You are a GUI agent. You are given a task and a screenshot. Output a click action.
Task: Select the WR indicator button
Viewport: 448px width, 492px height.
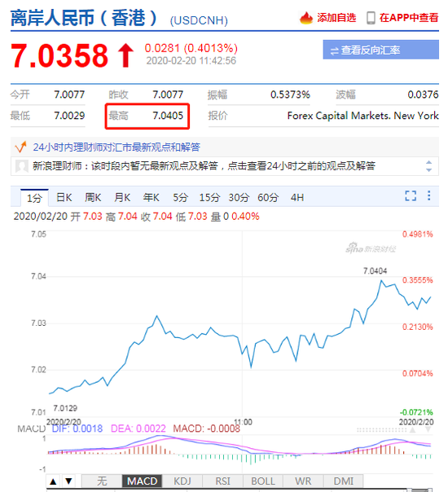tap(303, 481)
